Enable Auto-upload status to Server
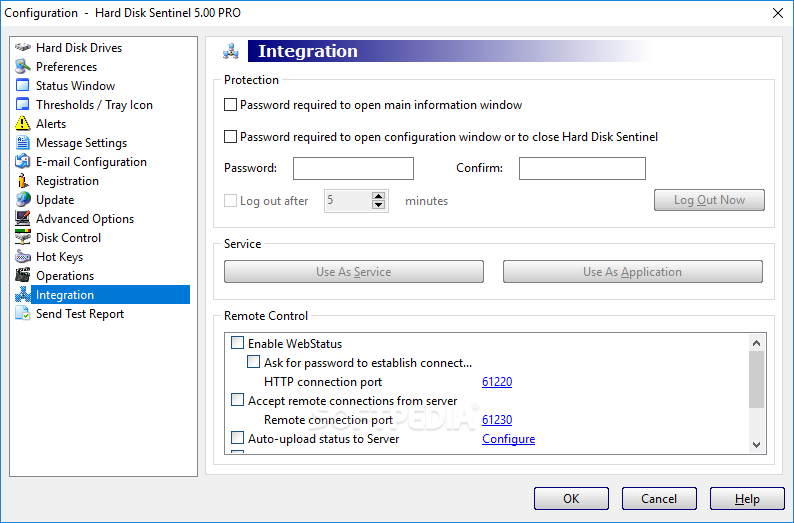This screenshot has height=523, width=794. coord(237,438)
